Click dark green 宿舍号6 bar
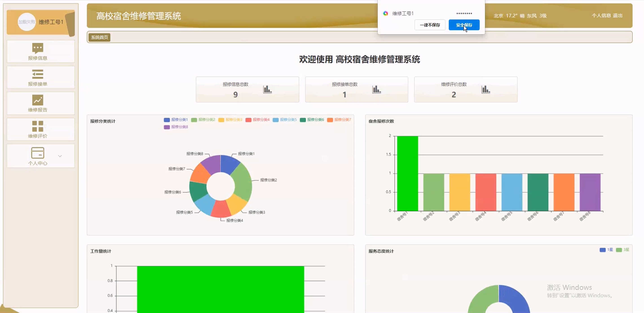 click(x=538, y=192)
